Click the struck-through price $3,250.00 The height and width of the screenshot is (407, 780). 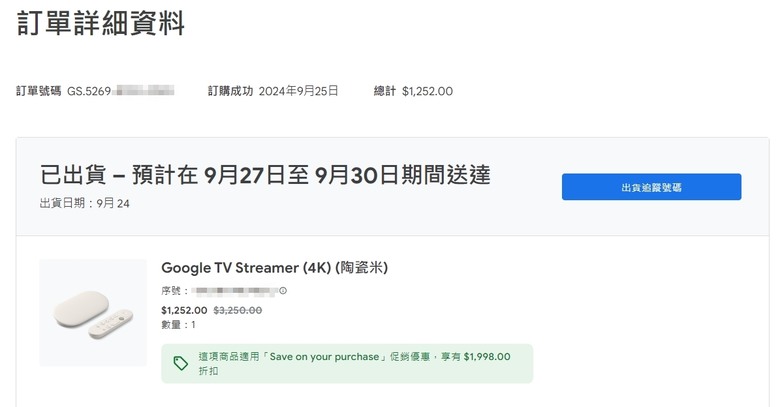coord(237,310)
